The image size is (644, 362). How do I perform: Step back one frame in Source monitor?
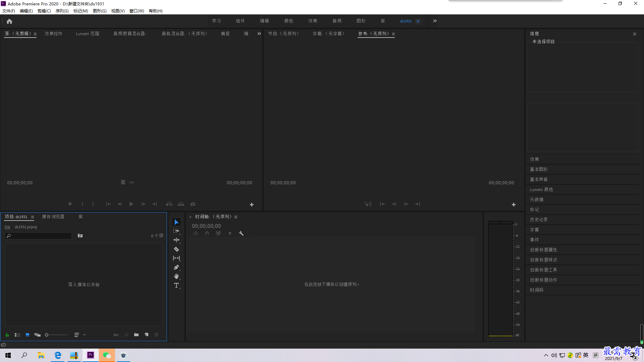click(x=120, y=204)
